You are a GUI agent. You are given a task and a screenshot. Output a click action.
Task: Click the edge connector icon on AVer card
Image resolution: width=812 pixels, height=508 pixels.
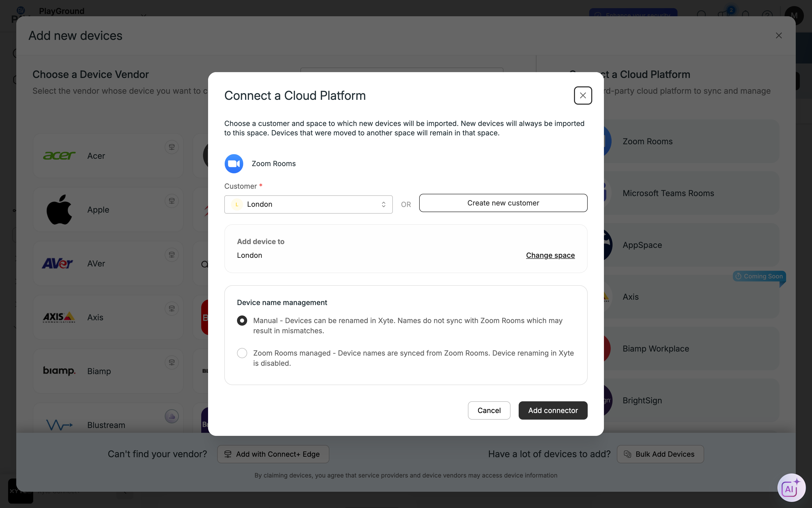(172, 255)
